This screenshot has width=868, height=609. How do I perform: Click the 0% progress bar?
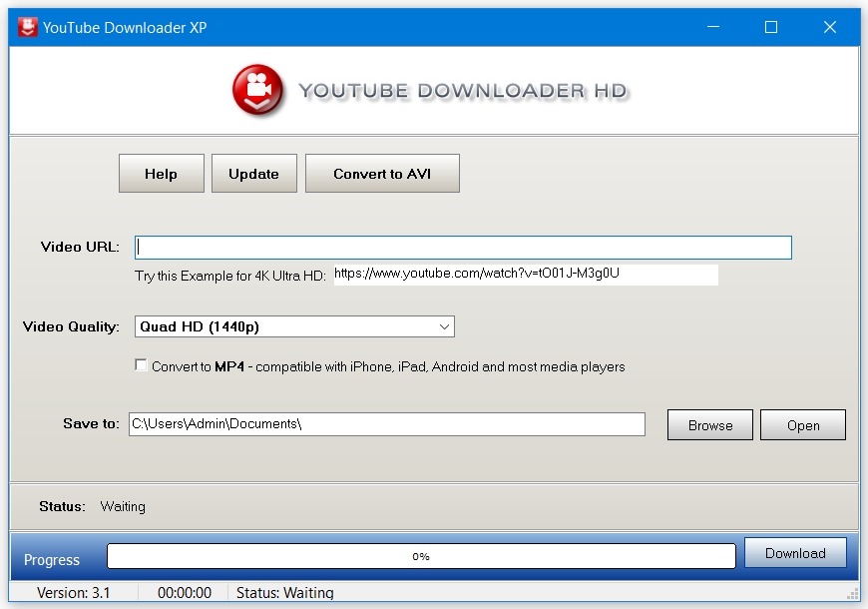pos(421,556)
